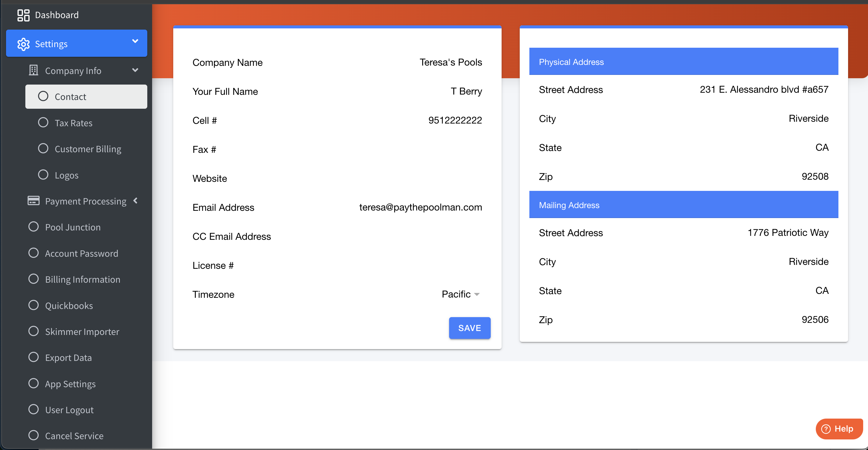868x450 pixels.
Task: Click the Payment Processing card icon
Action: pos(34,201)
